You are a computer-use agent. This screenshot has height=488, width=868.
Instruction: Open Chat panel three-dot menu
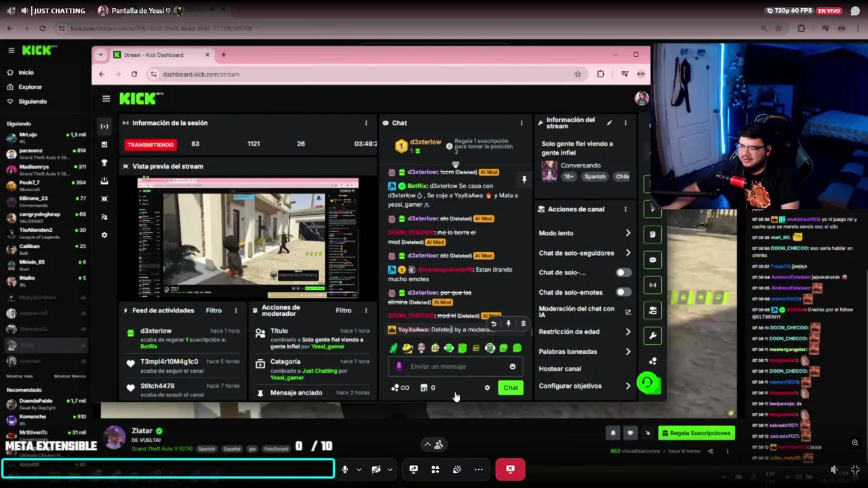[521, 123]
